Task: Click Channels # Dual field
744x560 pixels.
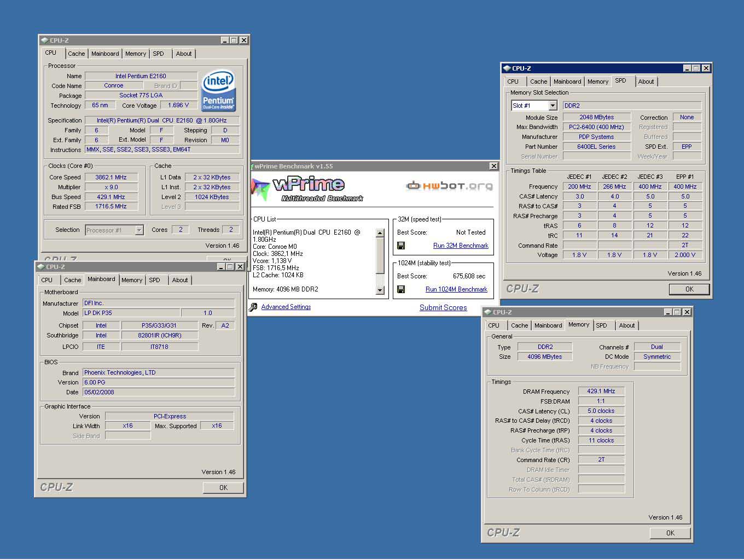Action: [657, 347]
